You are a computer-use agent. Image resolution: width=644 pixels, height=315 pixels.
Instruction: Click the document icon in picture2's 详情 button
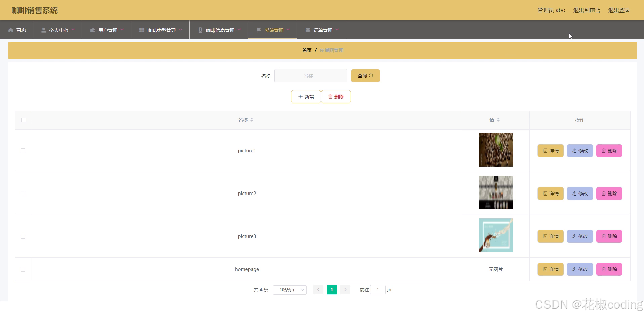[545, 194]
